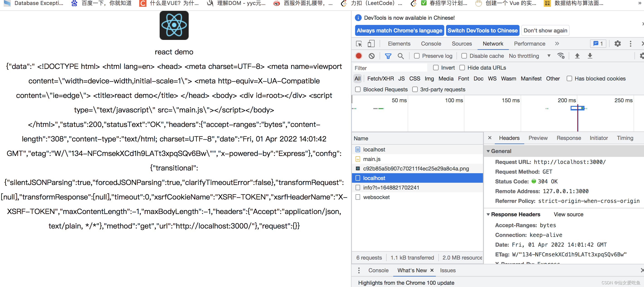Open the Weibo suit belt bookmark
The image size is (644, 287).
(303, 3)
